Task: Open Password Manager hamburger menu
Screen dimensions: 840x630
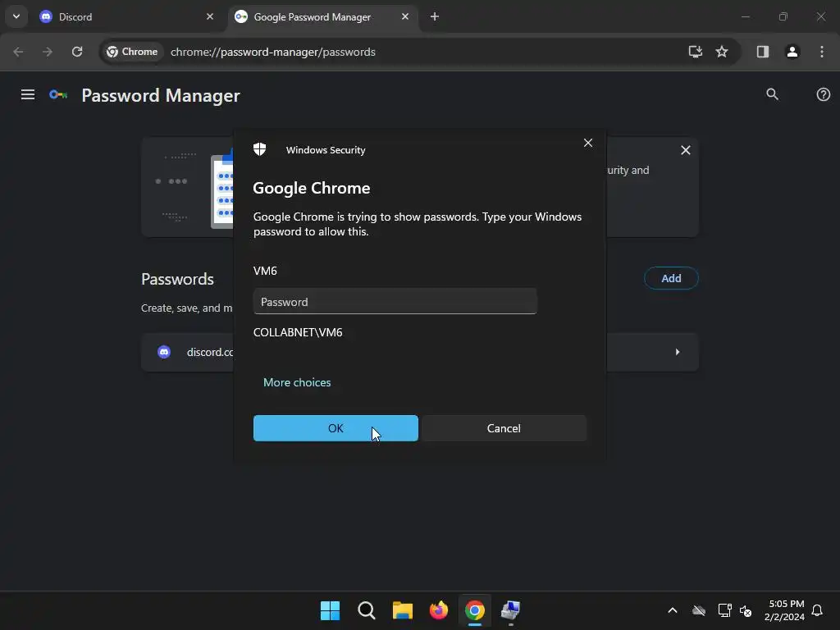Action: coord(28,95)
